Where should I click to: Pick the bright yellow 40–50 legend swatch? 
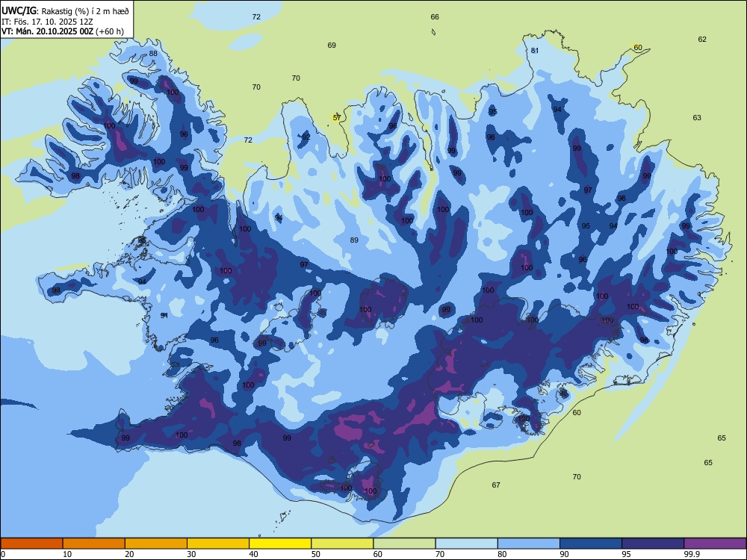[280, 544]
